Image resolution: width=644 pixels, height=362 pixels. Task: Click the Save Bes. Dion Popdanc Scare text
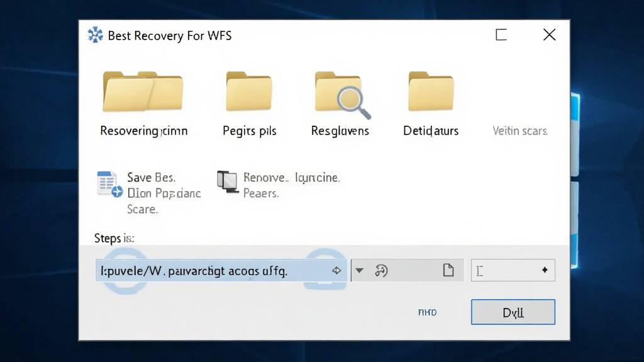164,194
